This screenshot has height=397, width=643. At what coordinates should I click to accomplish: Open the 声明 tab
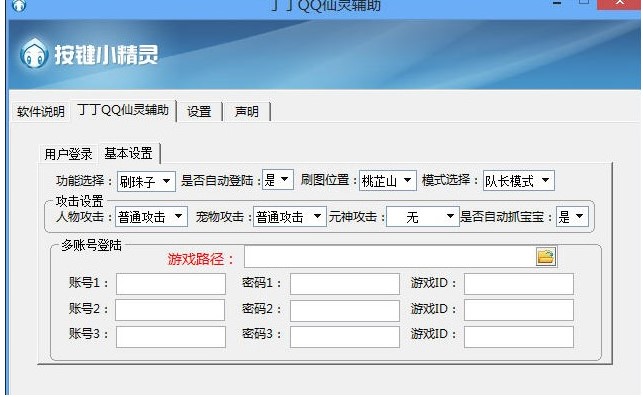(246, 112)
